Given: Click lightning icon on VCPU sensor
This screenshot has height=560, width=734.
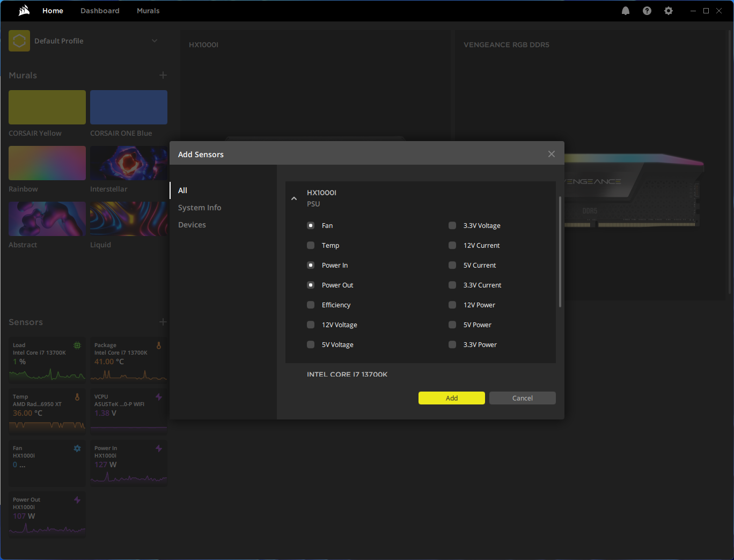Looking at the screenshot, I should point(159,397).
